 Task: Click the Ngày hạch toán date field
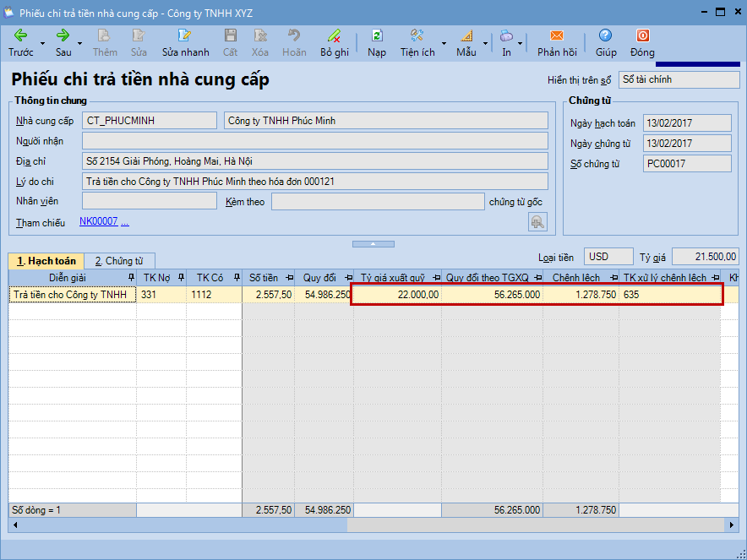687,122
